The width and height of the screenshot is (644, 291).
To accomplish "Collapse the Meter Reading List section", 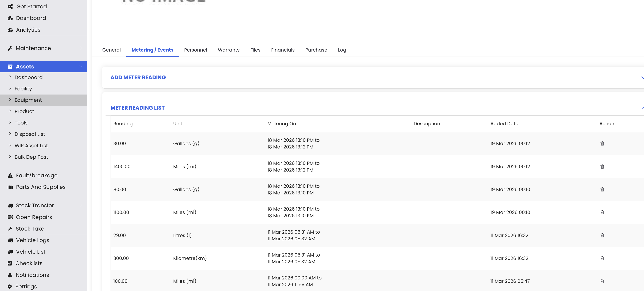I will [642, 108].
